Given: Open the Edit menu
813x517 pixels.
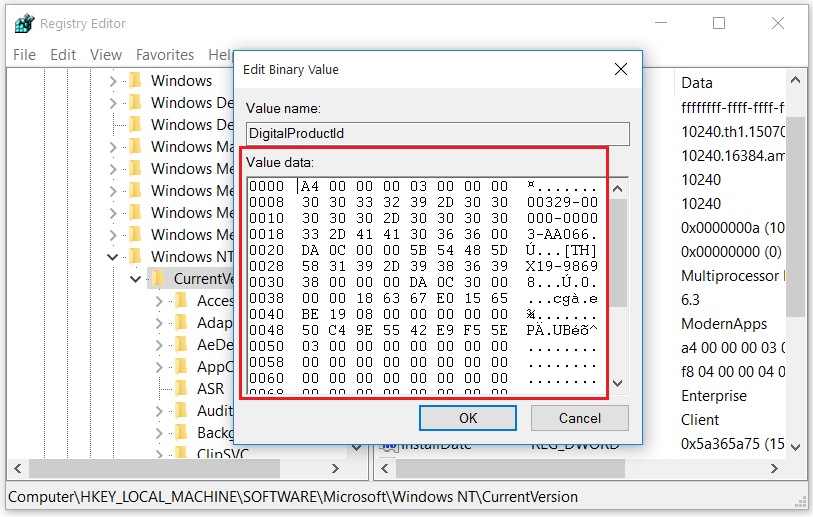Looking at the screenshot, I should point(63,54).
